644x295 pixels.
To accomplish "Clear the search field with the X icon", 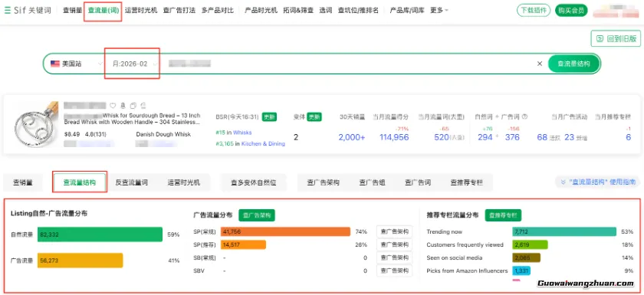I will click(x=540, y=64).
